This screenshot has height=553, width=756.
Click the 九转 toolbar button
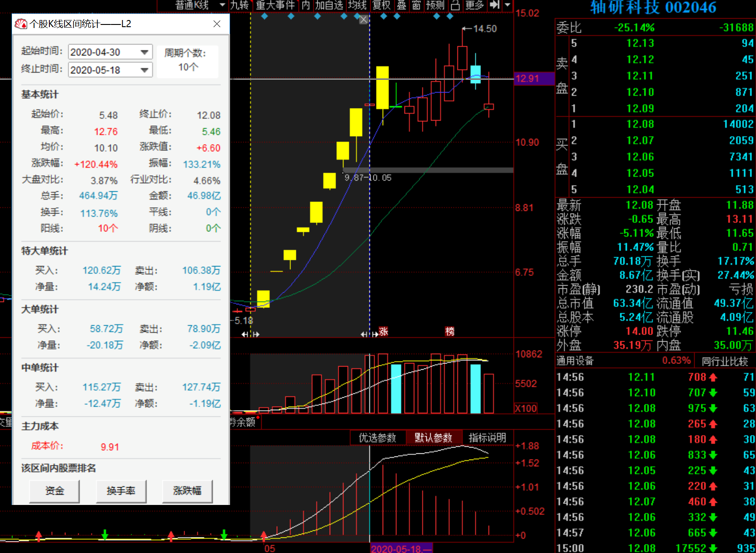point(239,5)
